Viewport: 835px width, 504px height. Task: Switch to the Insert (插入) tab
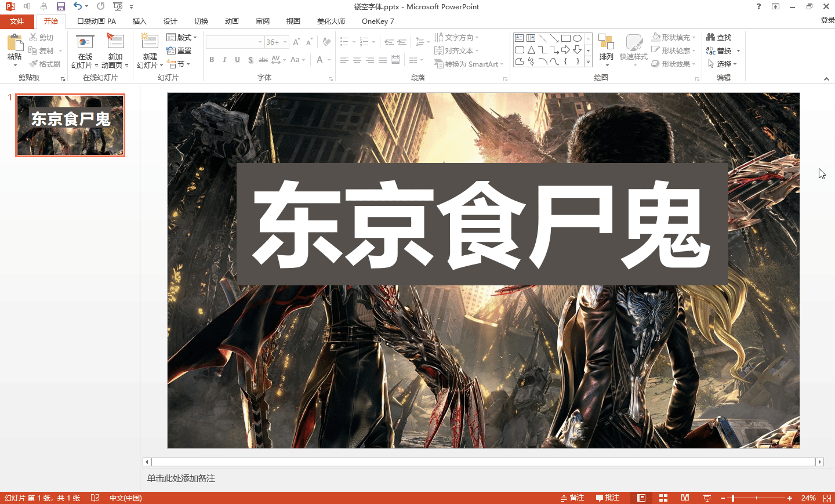coord(139,21)
